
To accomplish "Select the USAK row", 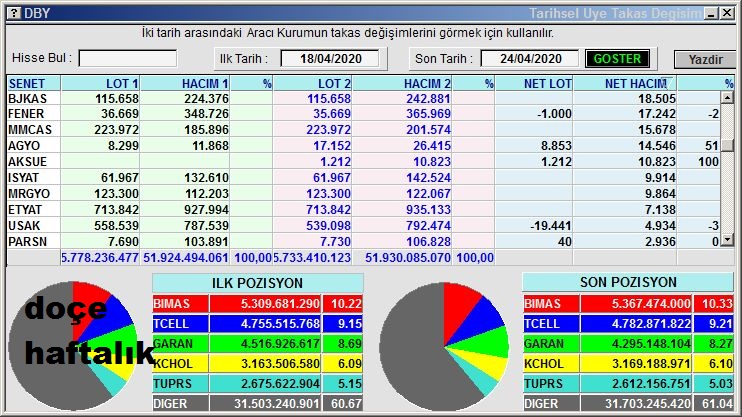I will (x=363, y=225).
